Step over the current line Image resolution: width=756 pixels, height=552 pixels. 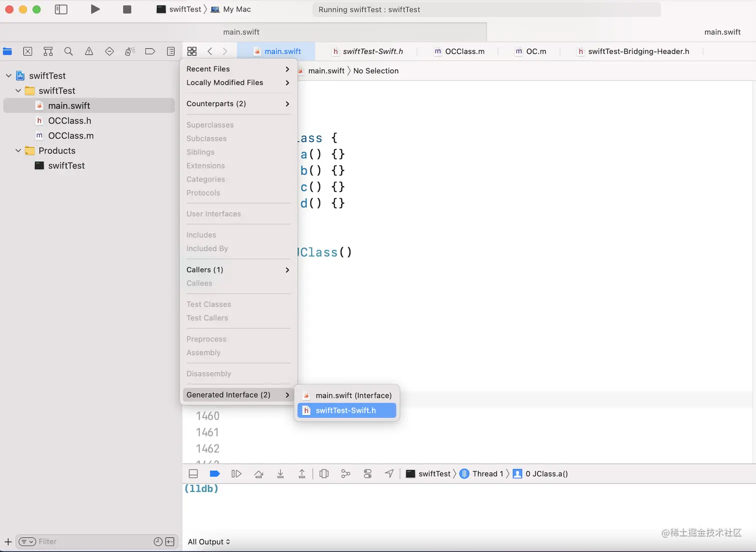pyautogui.click(x=258, y=474)
